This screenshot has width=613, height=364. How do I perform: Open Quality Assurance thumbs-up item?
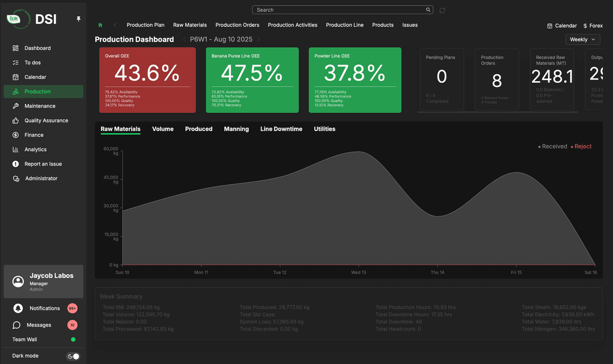tap(16, 121)
